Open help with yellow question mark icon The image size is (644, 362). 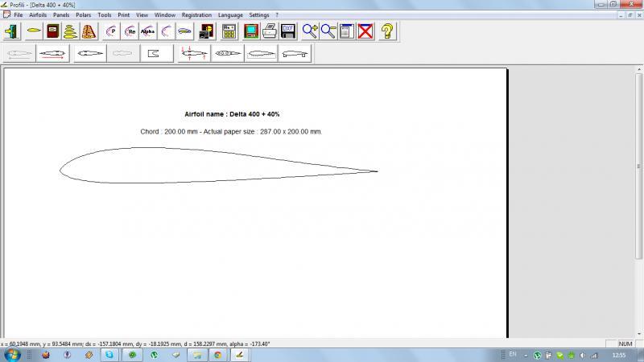click(388, 31)
